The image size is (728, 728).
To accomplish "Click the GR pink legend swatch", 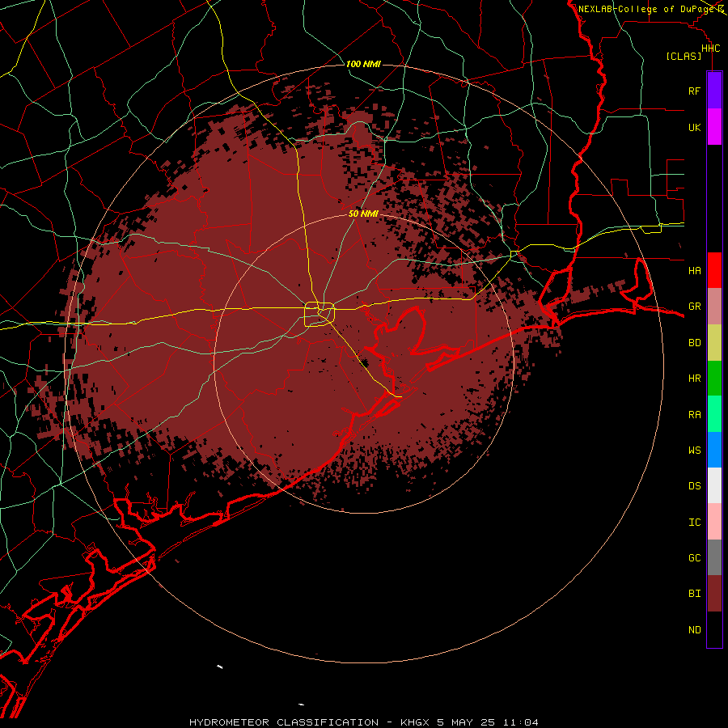I will [714, 307].
